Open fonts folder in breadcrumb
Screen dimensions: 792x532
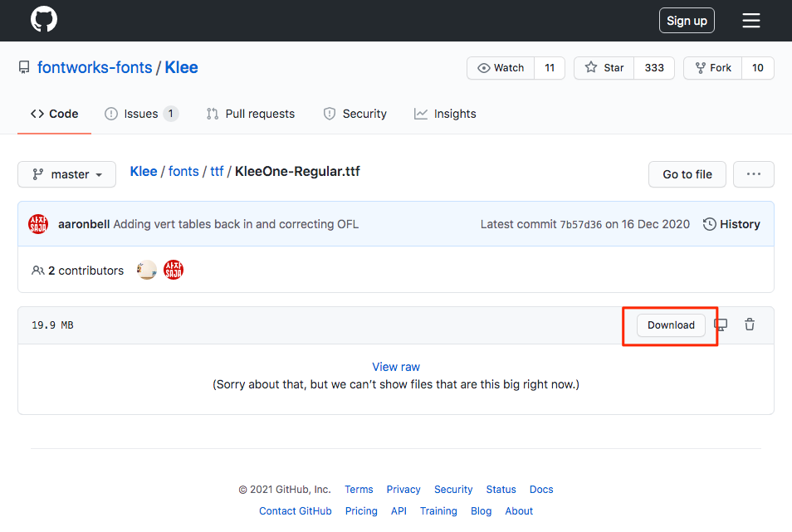183,172
